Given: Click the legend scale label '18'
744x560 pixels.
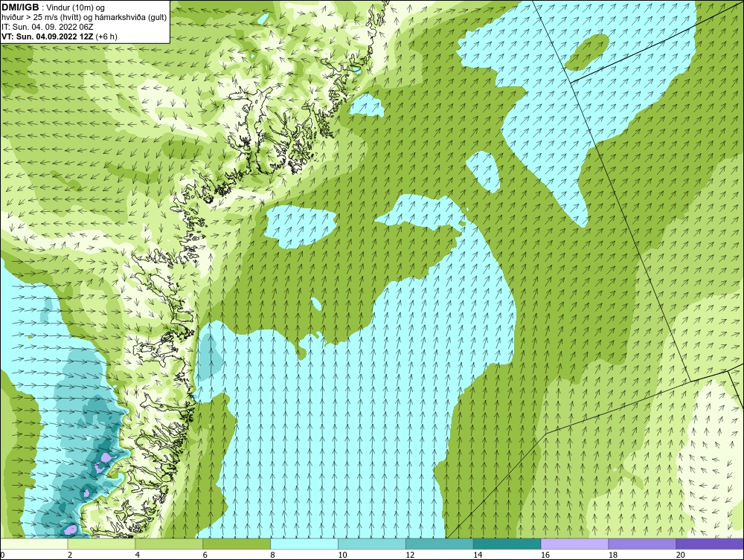Looking at the screenshot, I should (x=613, y=555).
